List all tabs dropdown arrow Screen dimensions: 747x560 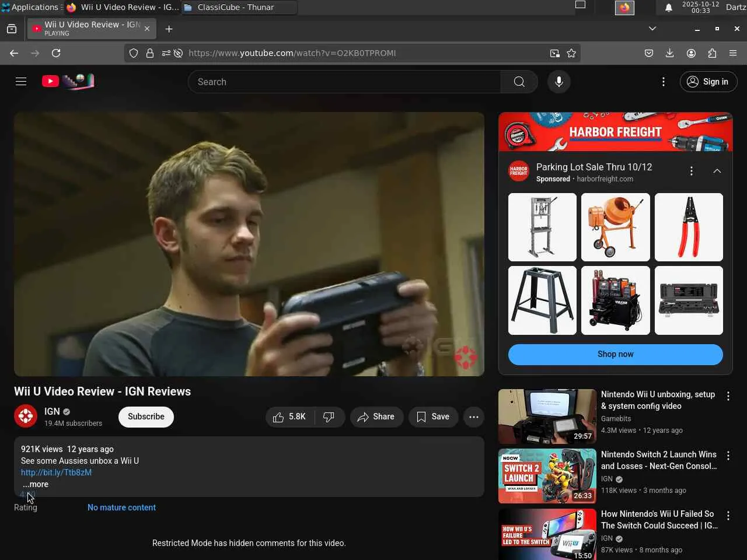click(x=652, y=29)
